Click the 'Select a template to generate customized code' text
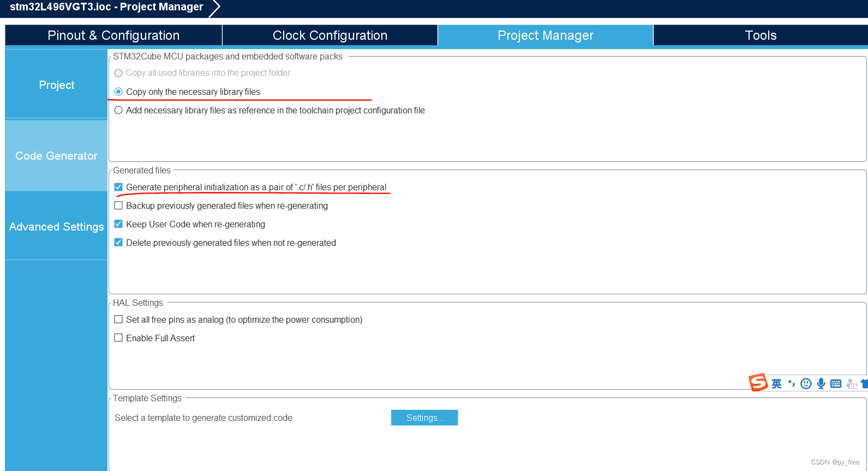Image resolution: width=868 pixels, height=471 pixels. [203, 418]
